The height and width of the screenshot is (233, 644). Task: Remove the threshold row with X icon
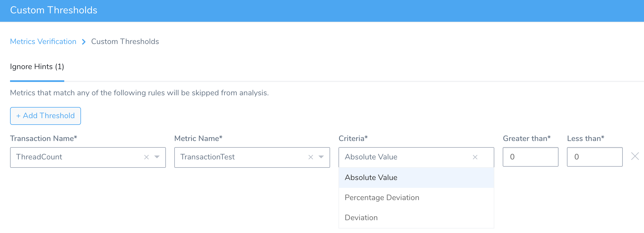pyautogui.click(x=635, y=156)
